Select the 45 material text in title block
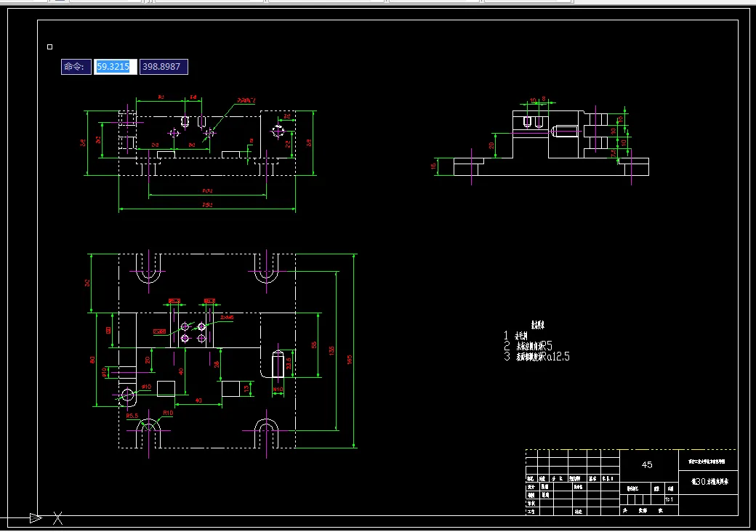This screenshot has height=532, width=756. coord(647,464)
